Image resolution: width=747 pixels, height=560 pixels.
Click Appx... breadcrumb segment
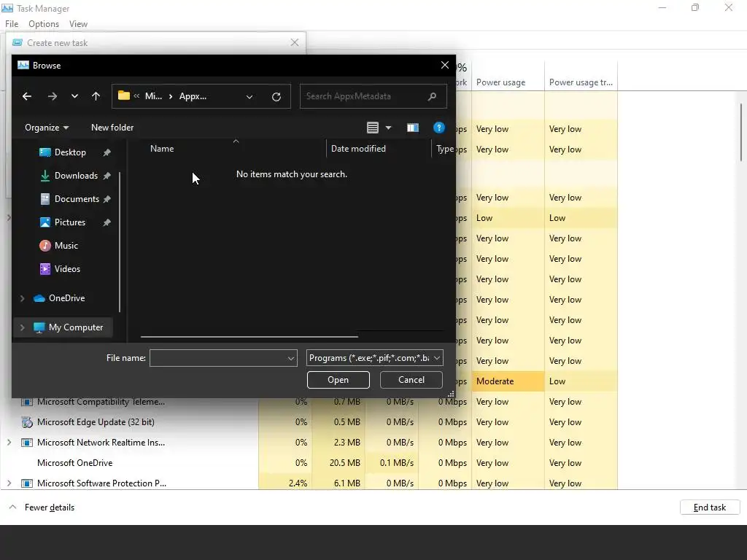pos(193,96)
